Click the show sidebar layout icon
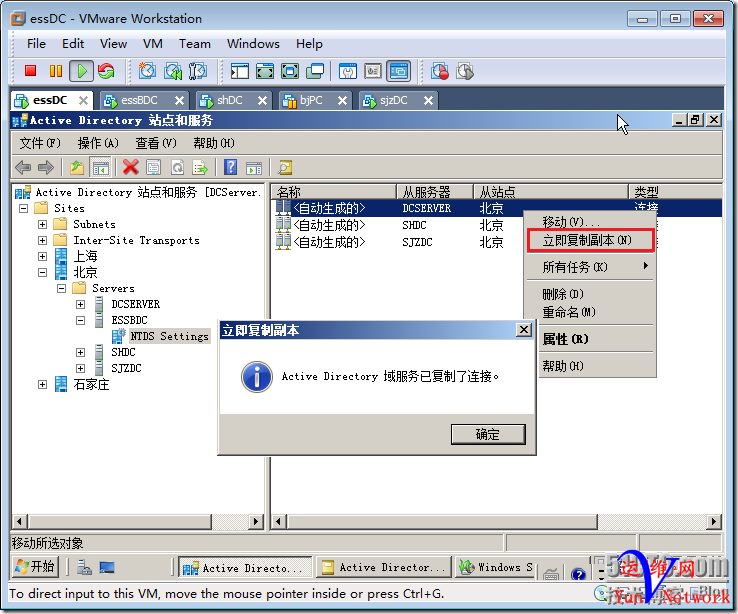Image resolution: width=738 pixels, height=614 pixels. point(240,71)
